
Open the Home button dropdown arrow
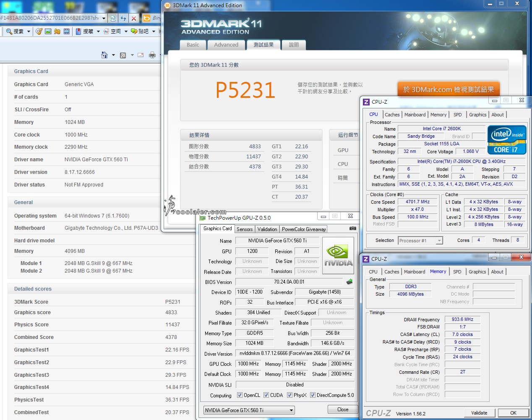pyautogui.click(x=113, y=55)
